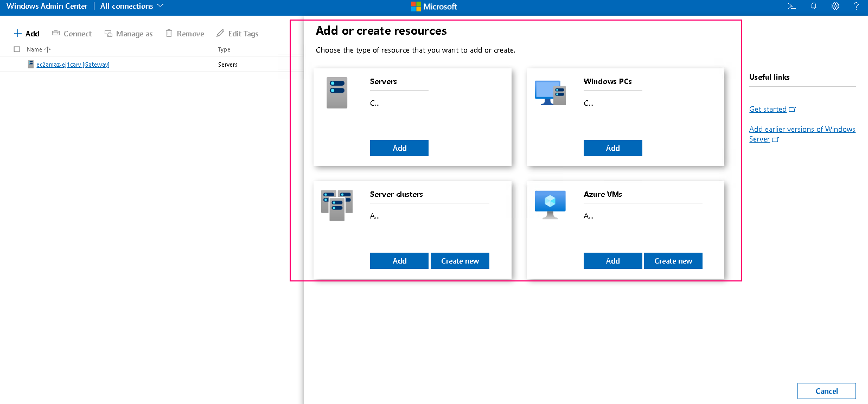Click the Type column header
Screen dimensions: 868x404
coord(224,49)
